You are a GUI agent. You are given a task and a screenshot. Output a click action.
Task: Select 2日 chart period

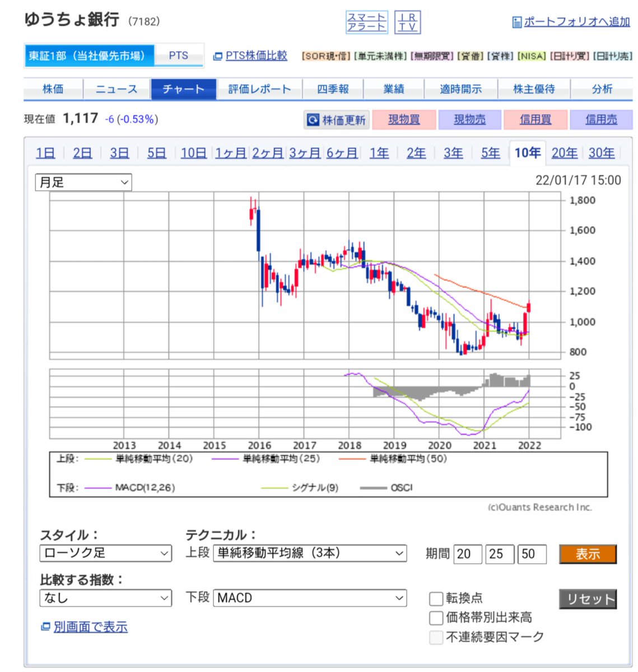[x=82, y=153]
